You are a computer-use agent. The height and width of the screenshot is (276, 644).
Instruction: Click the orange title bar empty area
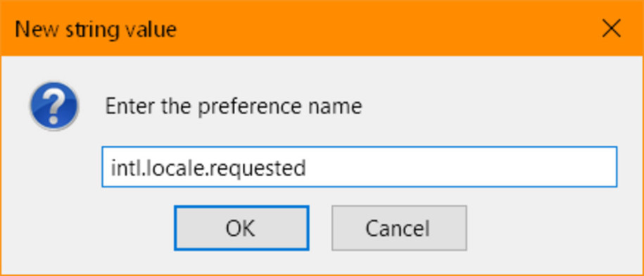point(386,29)
